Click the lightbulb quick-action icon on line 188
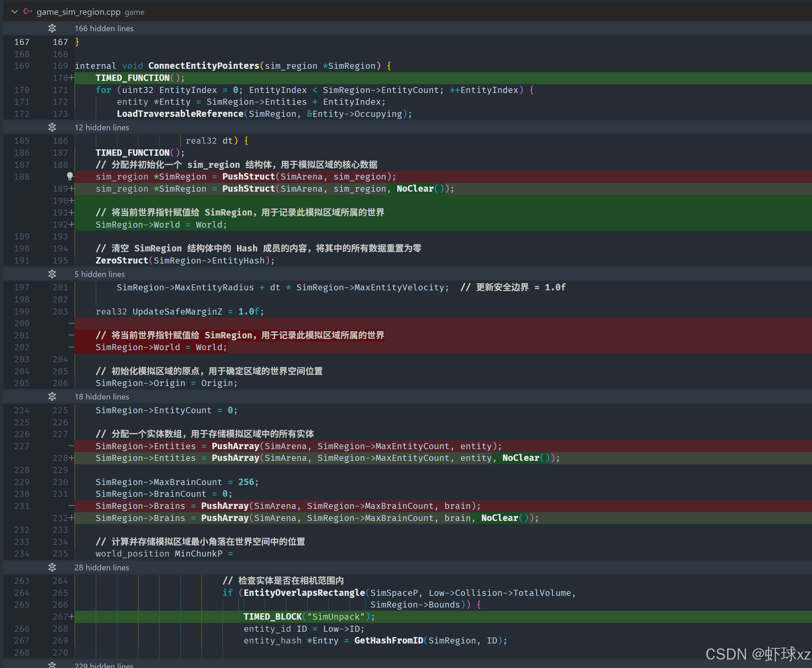The height and width of the screenshot is (668, 812). click(70, 176)
